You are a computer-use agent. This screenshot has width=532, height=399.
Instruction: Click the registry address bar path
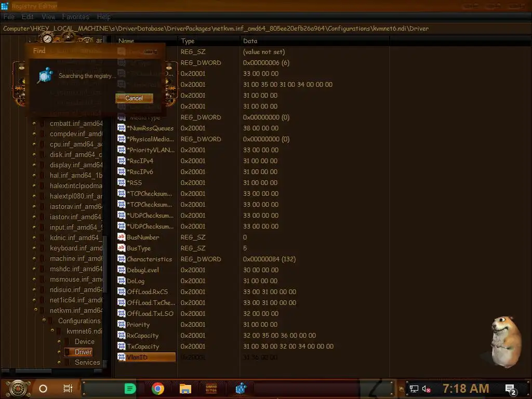(x=216, y=29)
